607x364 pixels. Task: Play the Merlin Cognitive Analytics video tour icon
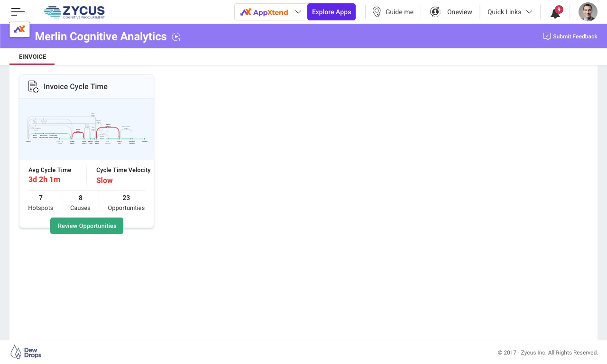point(176,37)
